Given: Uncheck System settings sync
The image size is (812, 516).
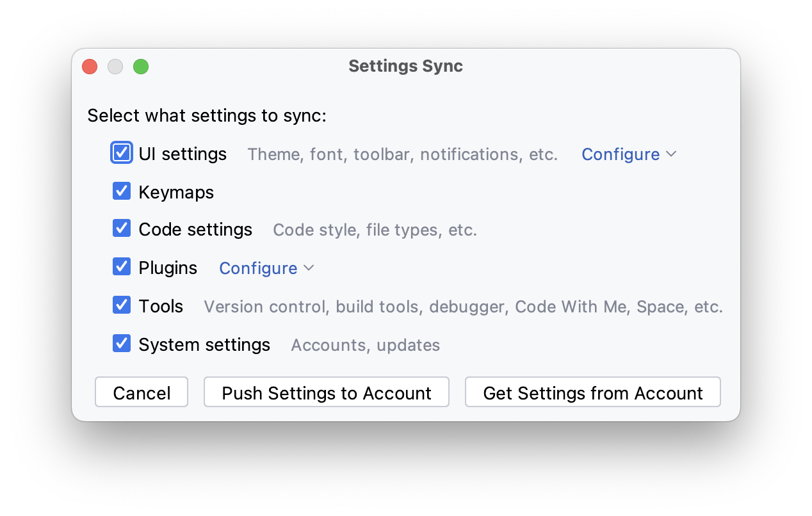Looking at the screenshot, I should coord(121,343).
